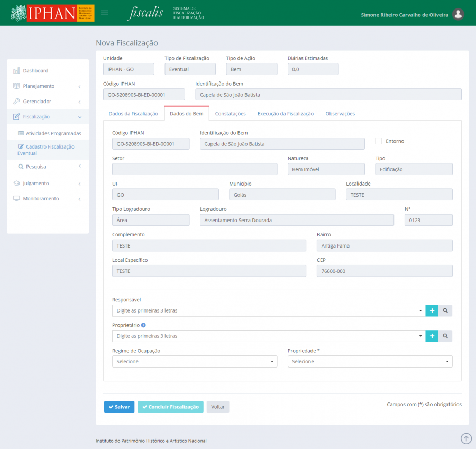The height and width of the screenshot is (449, 476).
Task: Expand the Planejamento sidebar menu
Action: pyautogui.click(x=47, y=86)
